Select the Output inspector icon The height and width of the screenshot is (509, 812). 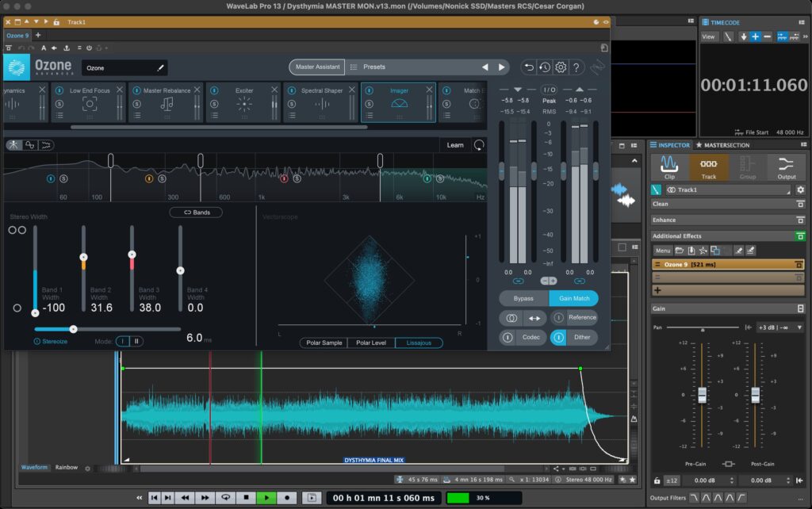click(x=786, y=163)
